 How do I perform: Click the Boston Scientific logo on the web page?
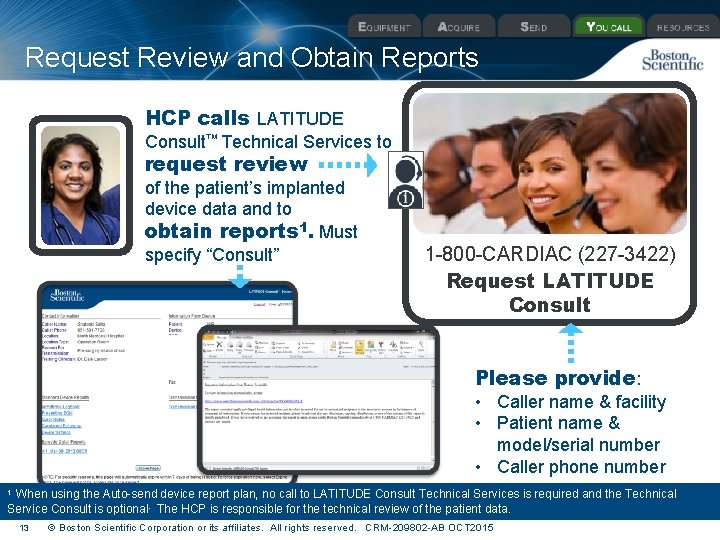67,295
